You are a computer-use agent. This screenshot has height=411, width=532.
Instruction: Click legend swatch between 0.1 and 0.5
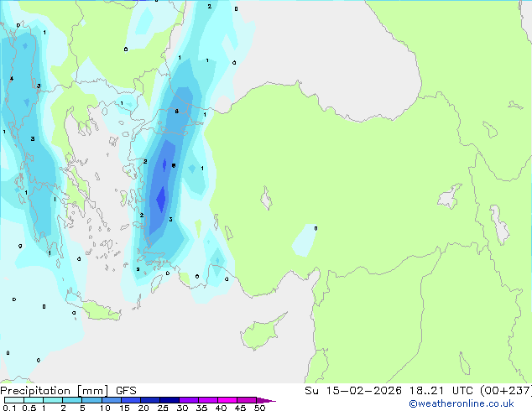point(14,400)
